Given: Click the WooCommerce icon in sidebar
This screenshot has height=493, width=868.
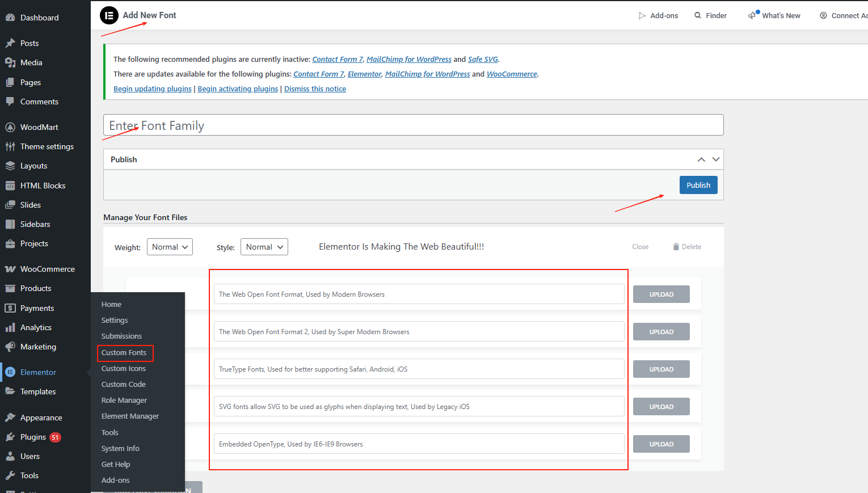Looking at the screenshot, I should [10, 269].
